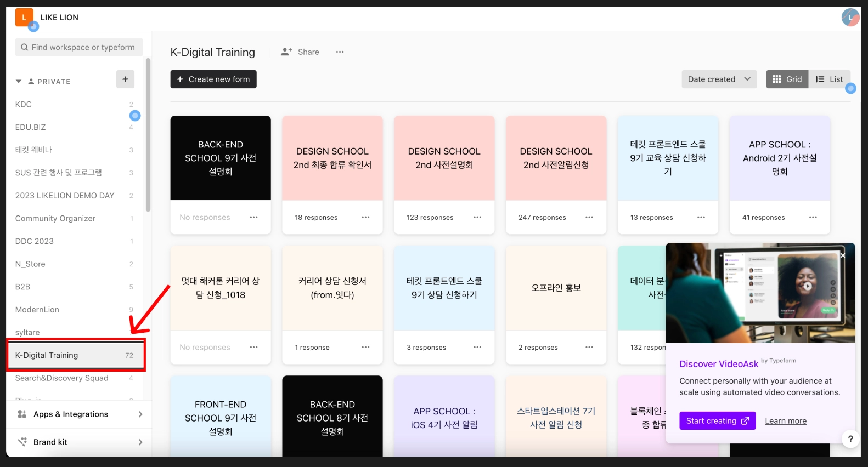Open DESIGN SCHOOL 2nd 사전알림신청 form
Screen dimensions: 868x467
coord(556,158)
